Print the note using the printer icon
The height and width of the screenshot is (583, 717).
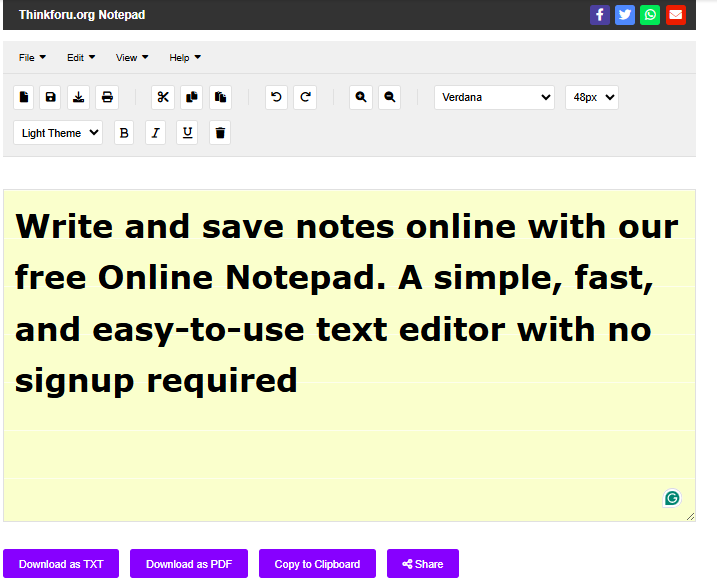pos(107,97)
